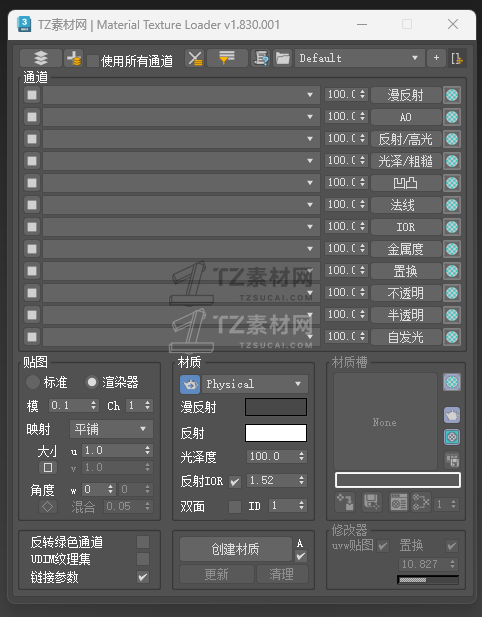
Task: Click the 置换 channel button
Action: click(406, 271)
